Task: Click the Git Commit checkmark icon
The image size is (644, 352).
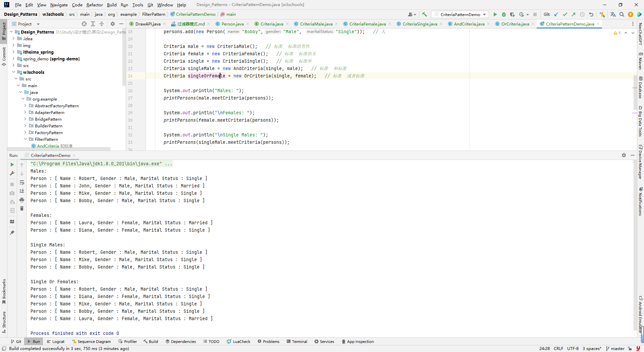Action: tap(565, 14)
